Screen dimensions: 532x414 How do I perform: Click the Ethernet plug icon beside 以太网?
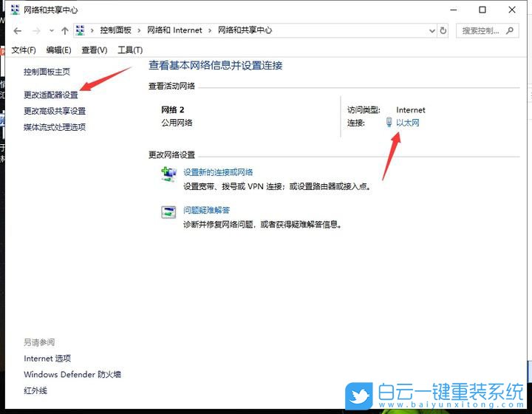(x=389, y=122)
